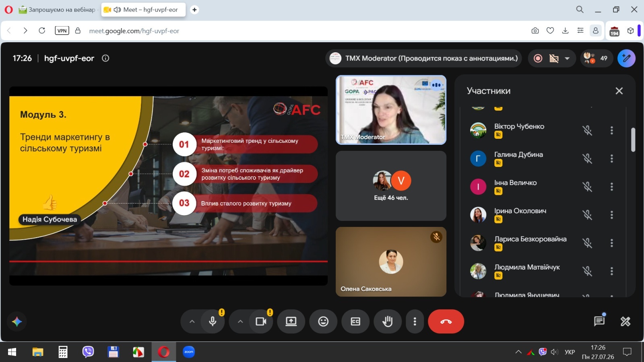Open the extensions cube icon
644x362 pixels.
(x=631, y=31)
